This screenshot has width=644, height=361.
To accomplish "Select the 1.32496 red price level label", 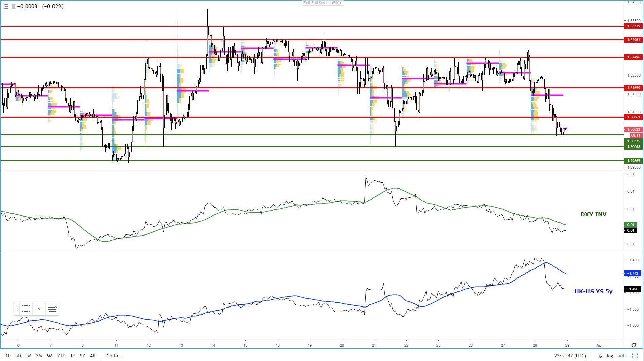I will [633, 57].
